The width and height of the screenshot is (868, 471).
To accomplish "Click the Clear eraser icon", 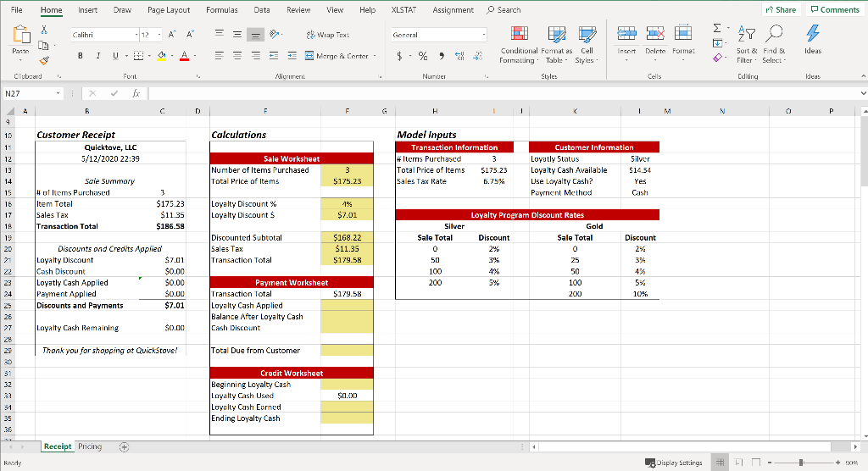I will [x=717, y=58].
